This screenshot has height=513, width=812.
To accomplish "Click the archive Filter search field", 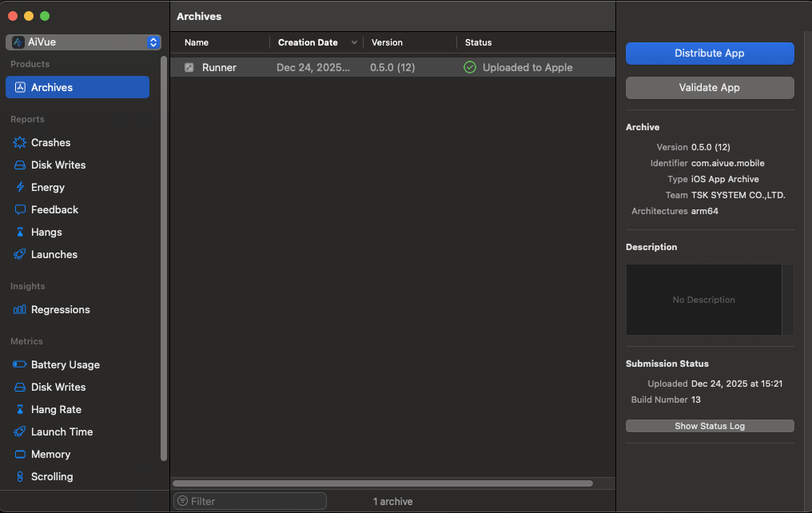I will pos(250,501).
